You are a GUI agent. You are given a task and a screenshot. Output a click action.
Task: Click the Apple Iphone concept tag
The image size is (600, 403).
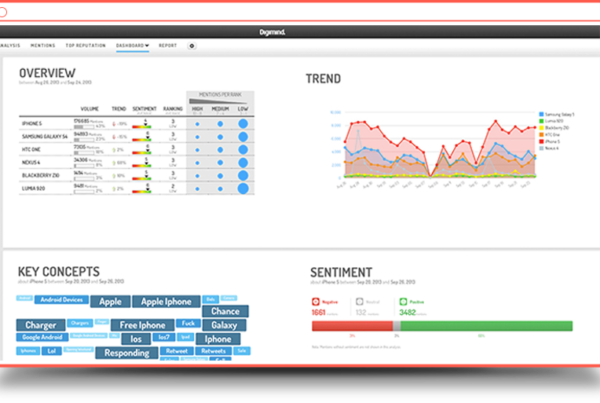(166, 301)
